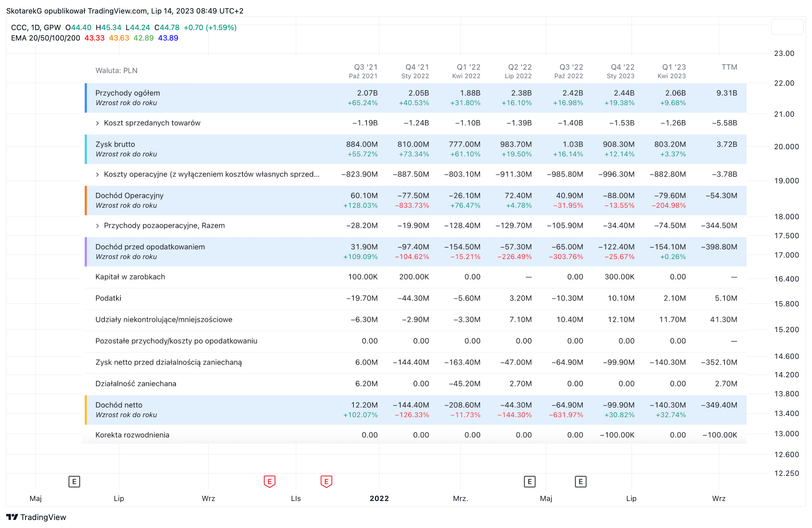Expand the Koszt sprzedanych towarów row
Viewport: 812px width, 528px height.
(98, 123)
